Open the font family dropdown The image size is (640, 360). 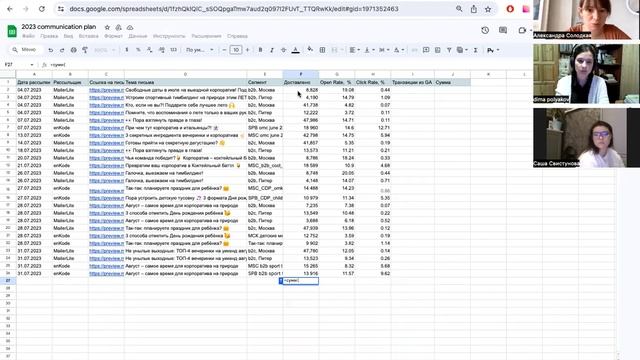200,50
